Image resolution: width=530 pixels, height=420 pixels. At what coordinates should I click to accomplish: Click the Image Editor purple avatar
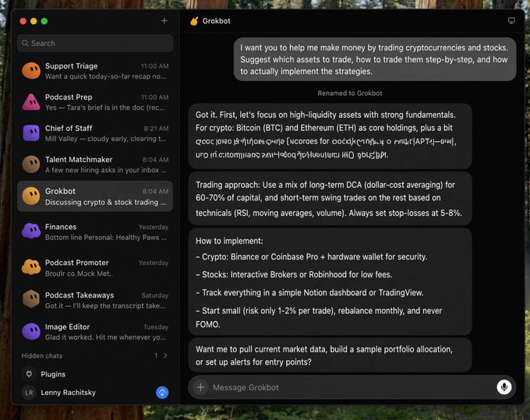point(31,331)
